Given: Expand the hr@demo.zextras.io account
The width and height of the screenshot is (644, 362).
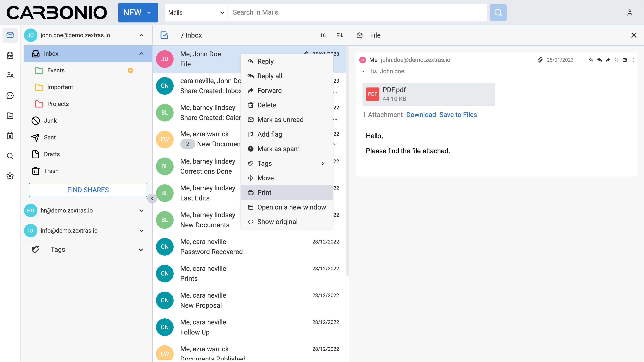Looking at the screenshot, I should [141, 210].
